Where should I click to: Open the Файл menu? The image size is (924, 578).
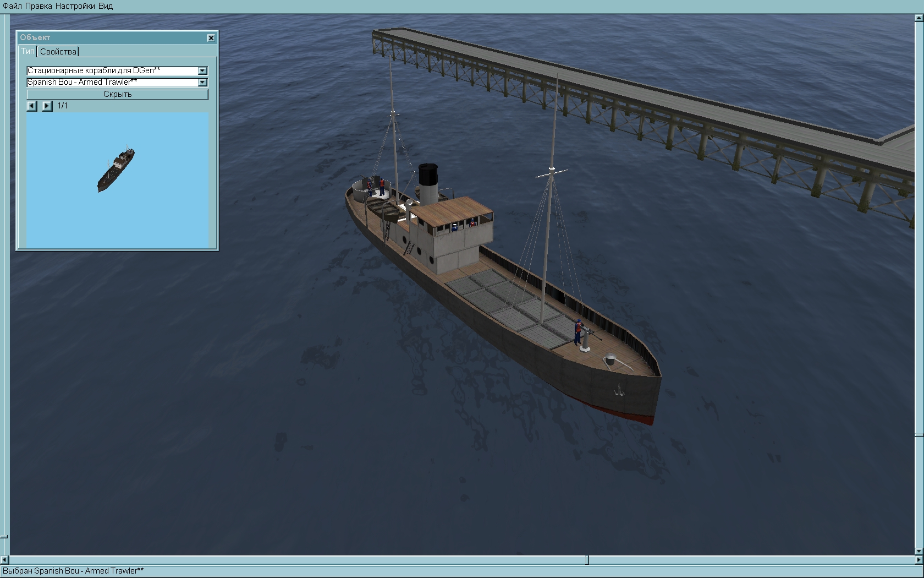coord(13,6)
